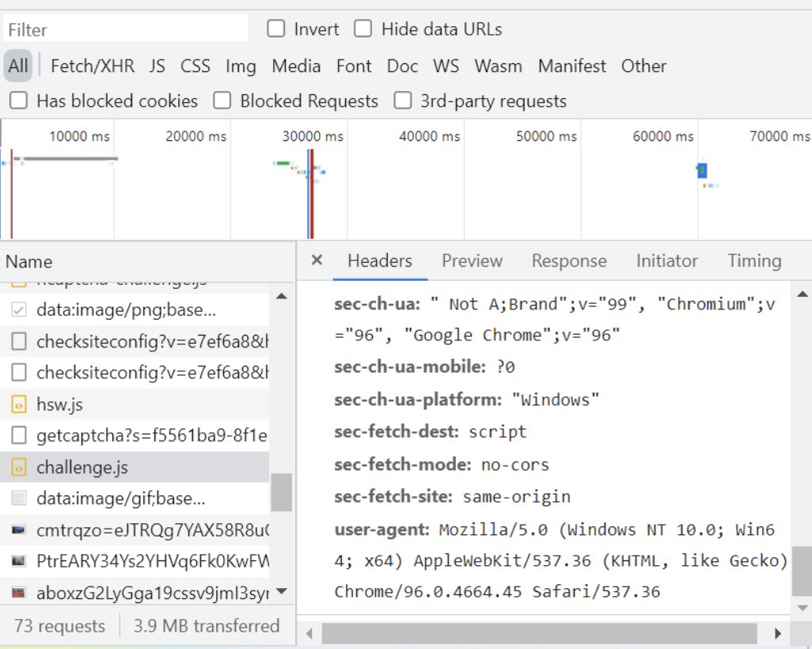Viewport: 812px width, 649px height.
Task: Switch to the Headers tab
Action: [380, 260]
